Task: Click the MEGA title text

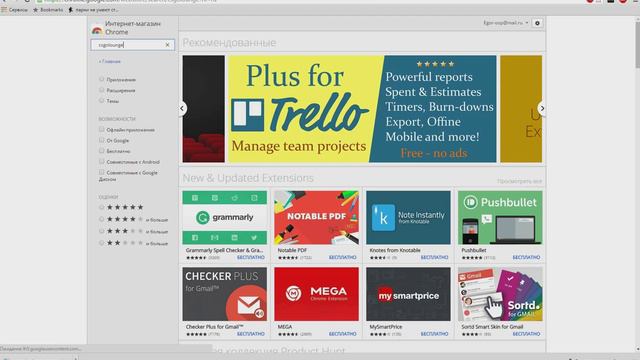Action: coord(284,327)
